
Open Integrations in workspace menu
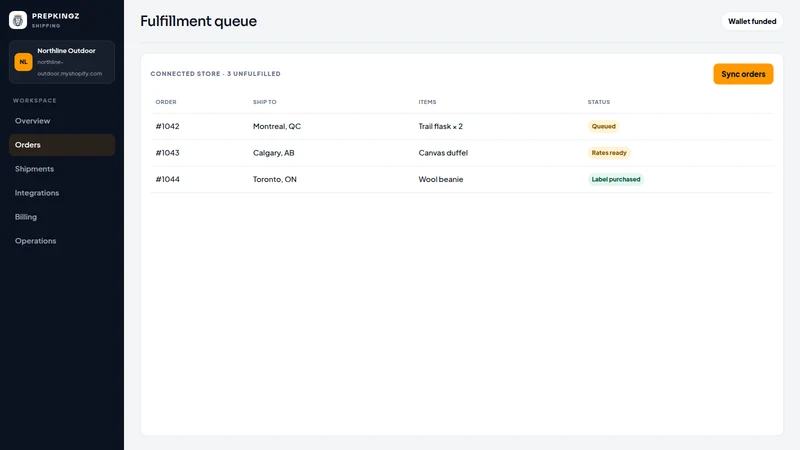62,193
